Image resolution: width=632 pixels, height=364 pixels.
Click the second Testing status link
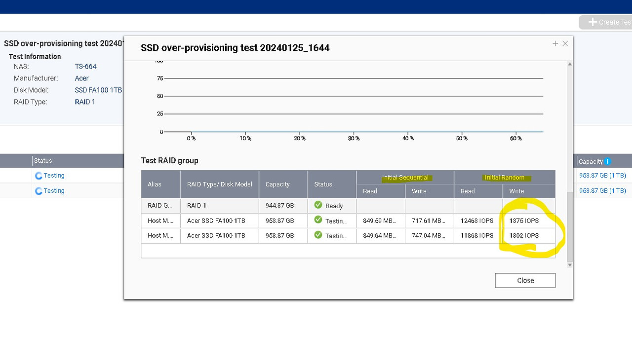point(54,190)
